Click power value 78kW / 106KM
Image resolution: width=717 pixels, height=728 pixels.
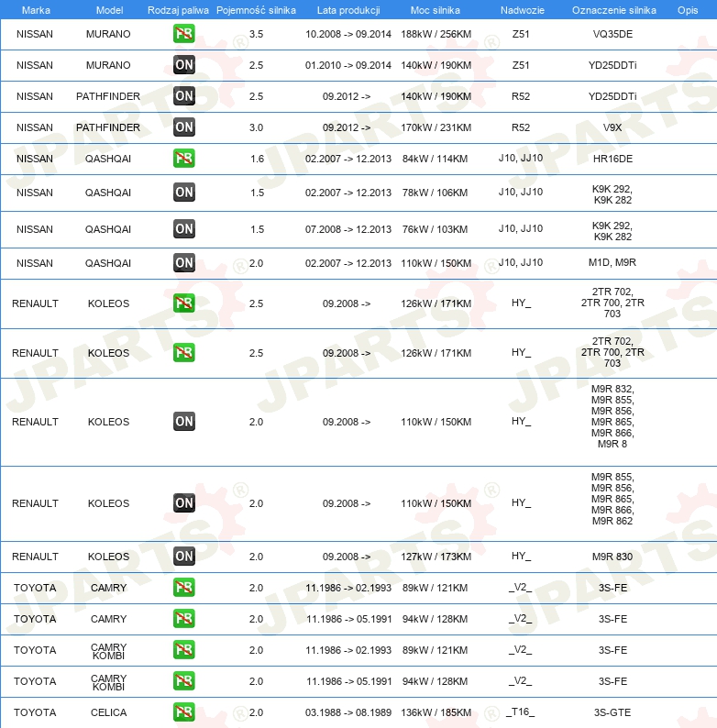click(x=436, y=193)
